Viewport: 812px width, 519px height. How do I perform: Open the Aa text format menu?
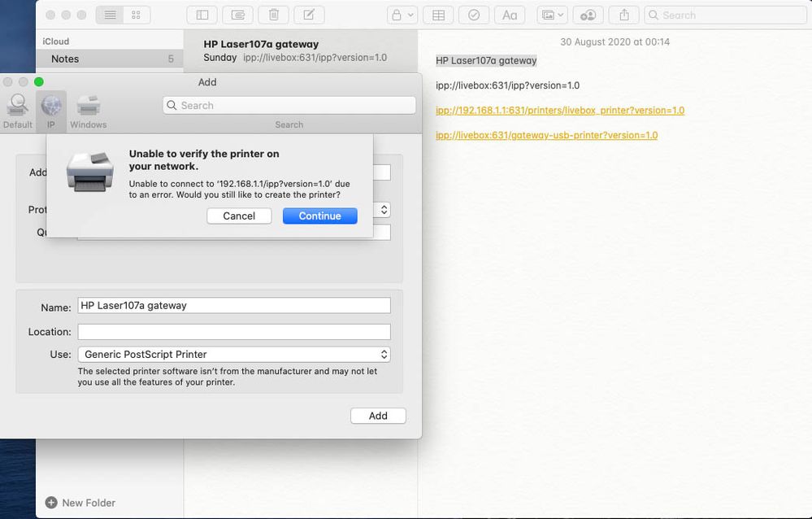coord(510,15)
